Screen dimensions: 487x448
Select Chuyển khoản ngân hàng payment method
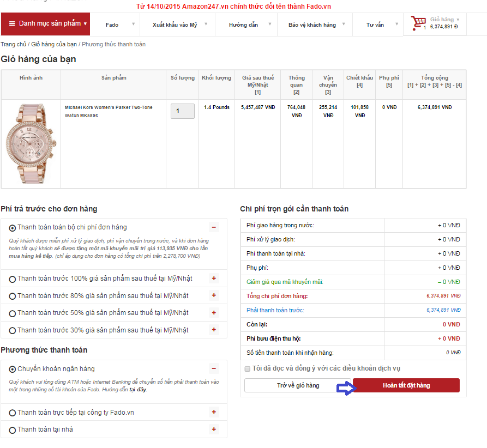click(13, 370)
